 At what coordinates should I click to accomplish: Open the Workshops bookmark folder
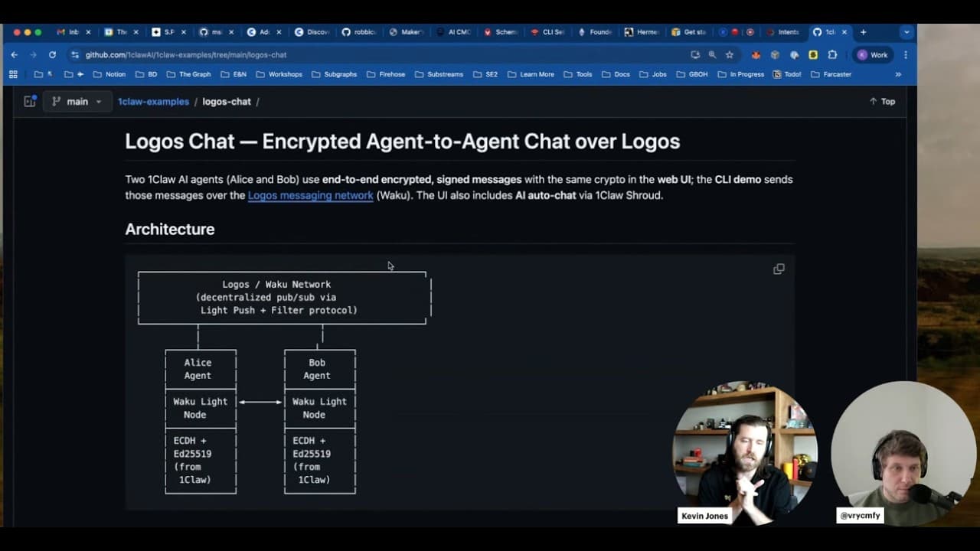[279, 74]
